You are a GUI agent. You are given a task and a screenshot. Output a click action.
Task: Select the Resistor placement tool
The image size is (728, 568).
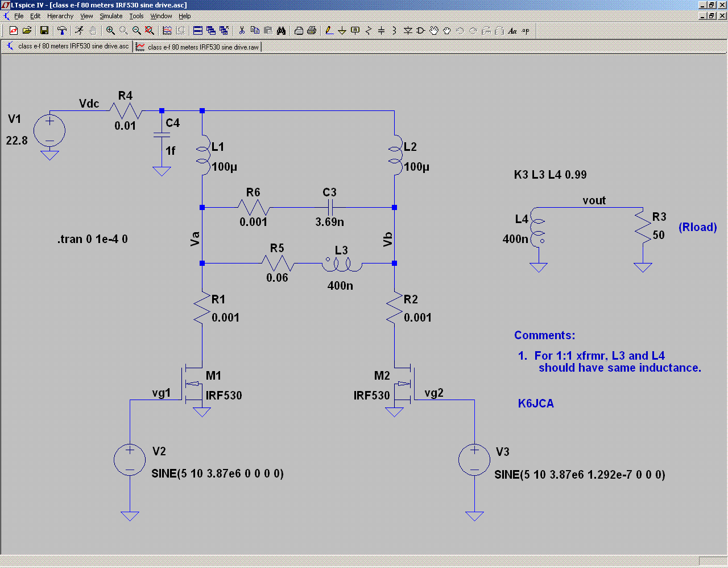click(369, 31)
